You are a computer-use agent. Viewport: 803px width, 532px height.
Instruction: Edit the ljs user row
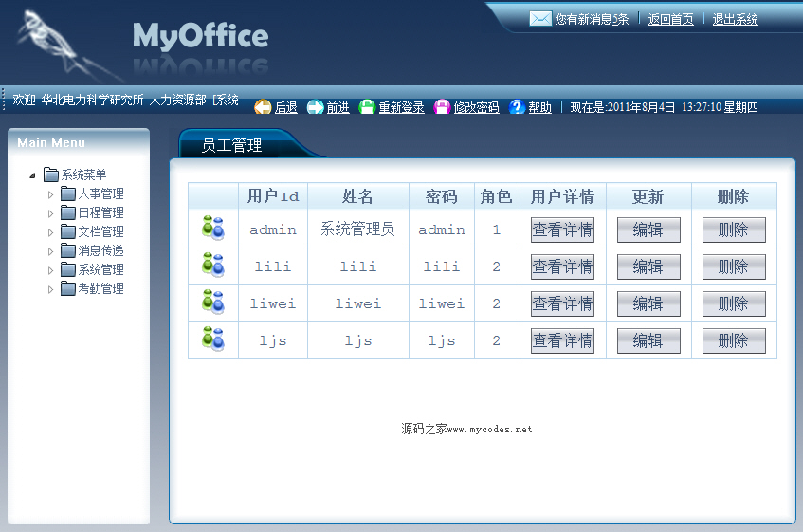(648, 340)
